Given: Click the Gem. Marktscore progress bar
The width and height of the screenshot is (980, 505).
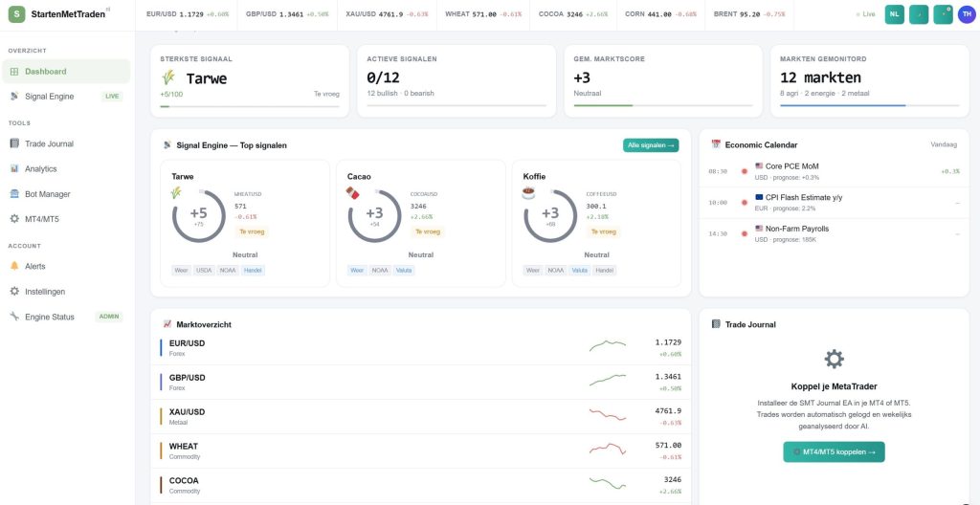Looking at the screenshot, I should coord(663,105).
